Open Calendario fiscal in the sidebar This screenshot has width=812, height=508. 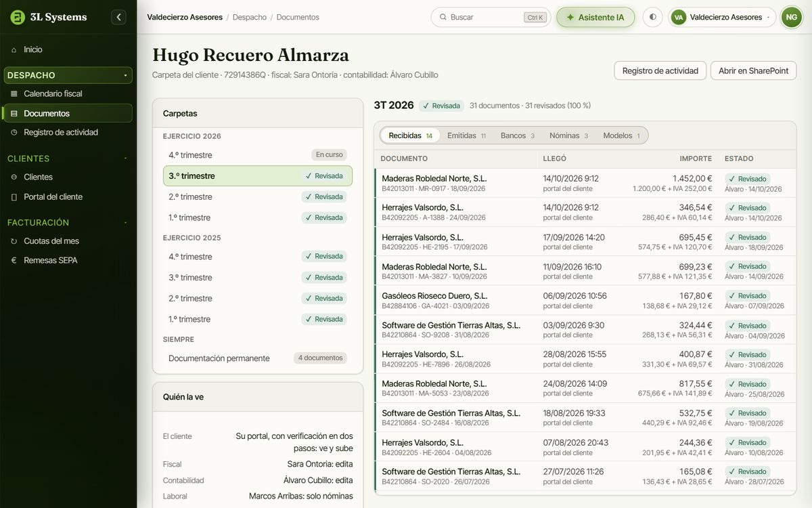point(68,93)
